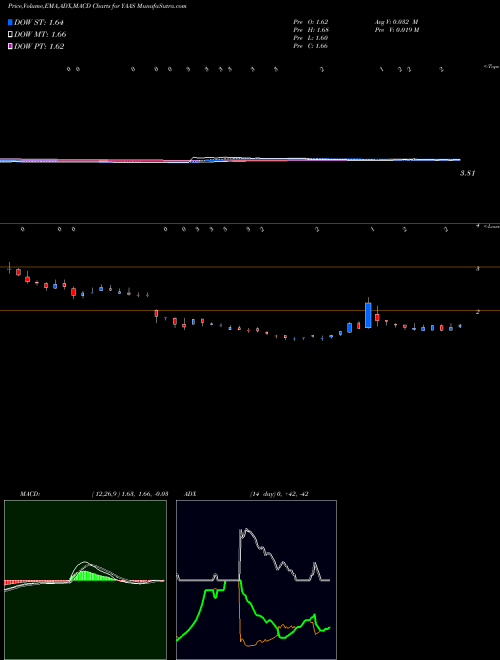Screen dimensions: 500x660
Task: Click the 'Avg V: 0.032 M' volume text
Action: pyautogui.click(x=396, y=22)
